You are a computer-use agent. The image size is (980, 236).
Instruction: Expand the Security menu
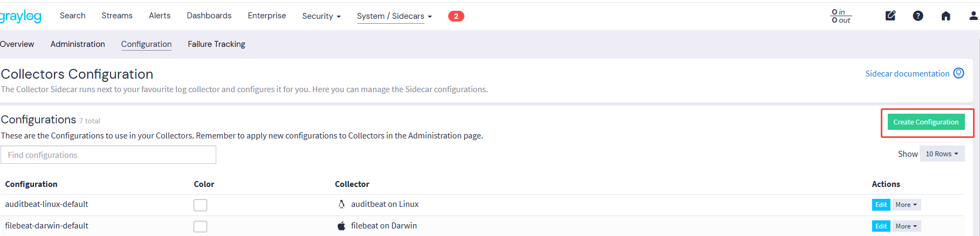(x=321, y=16)
